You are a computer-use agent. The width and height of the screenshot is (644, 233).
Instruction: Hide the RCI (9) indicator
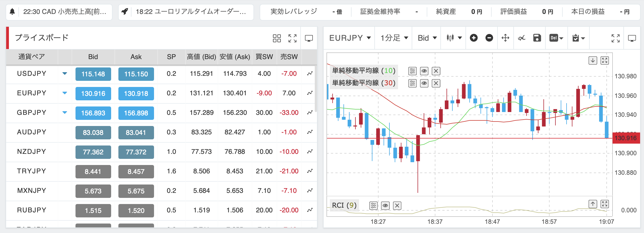[385, 205]
